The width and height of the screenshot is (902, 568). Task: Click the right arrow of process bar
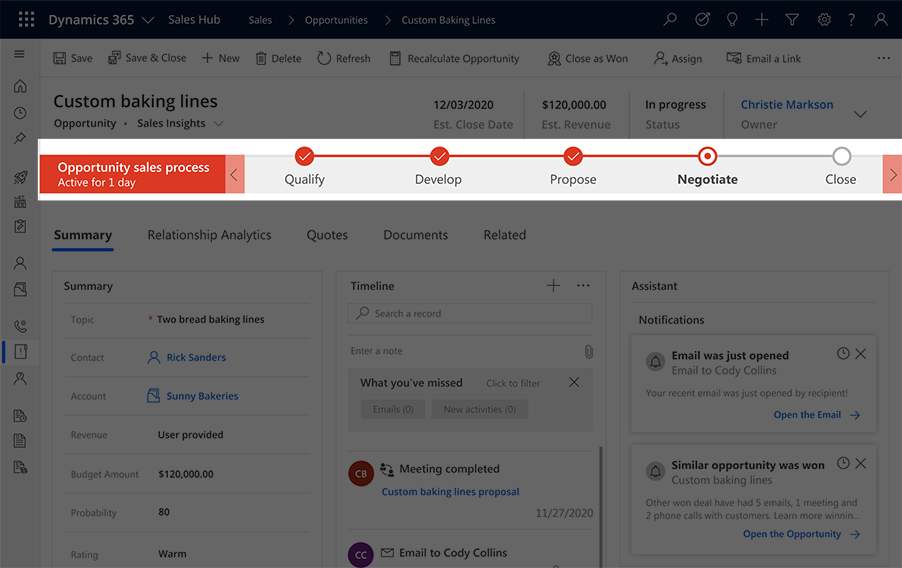tap(892, 174)
